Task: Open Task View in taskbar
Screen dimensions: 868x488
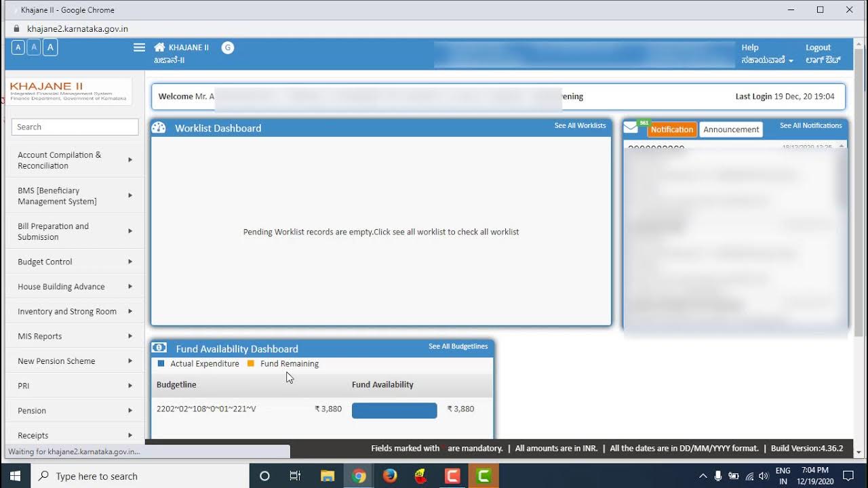Action: 295,476
